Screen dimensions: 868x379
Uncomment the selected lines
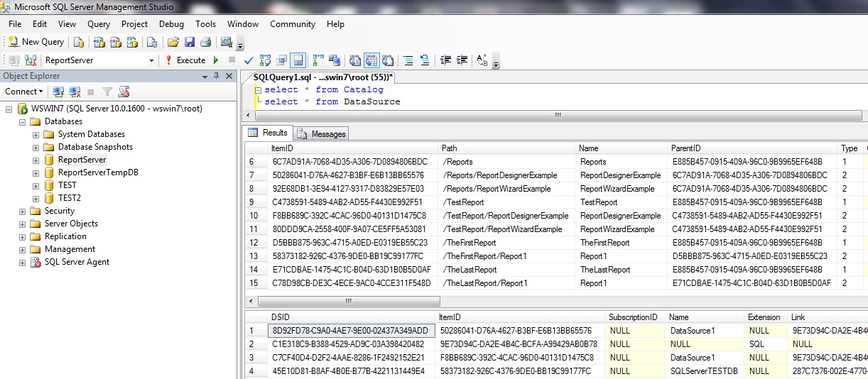coord(425,60)
